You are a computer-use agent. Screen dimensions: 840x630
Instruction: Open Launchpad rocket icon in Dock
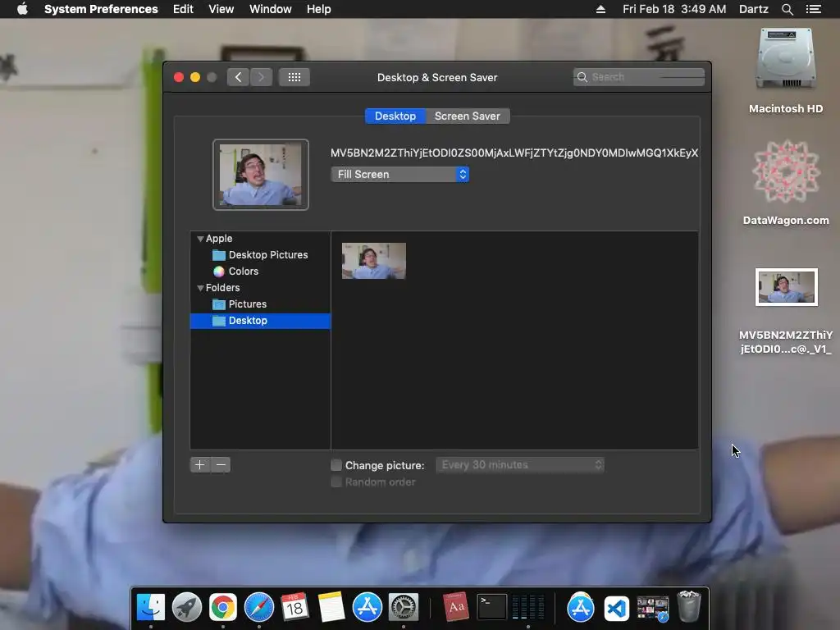tap(186, 608)
